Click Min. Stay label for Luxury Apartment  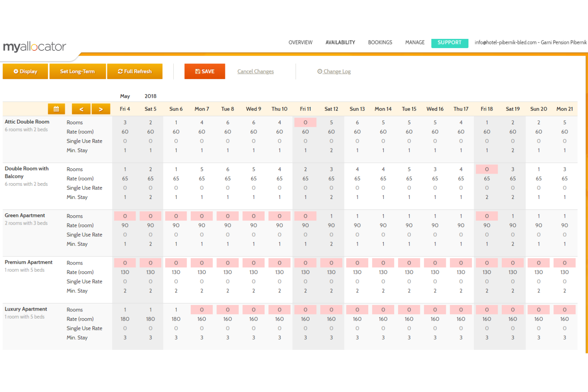pos(77,338)
